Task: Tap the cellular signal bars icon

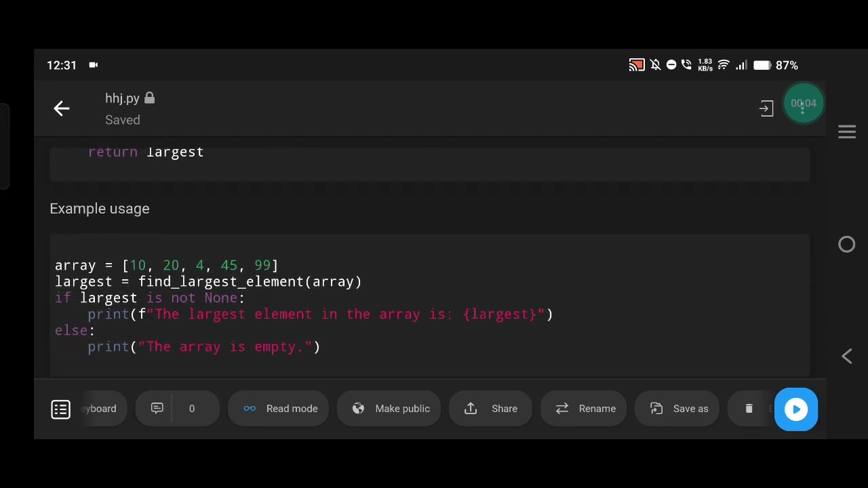Action: 741,65
